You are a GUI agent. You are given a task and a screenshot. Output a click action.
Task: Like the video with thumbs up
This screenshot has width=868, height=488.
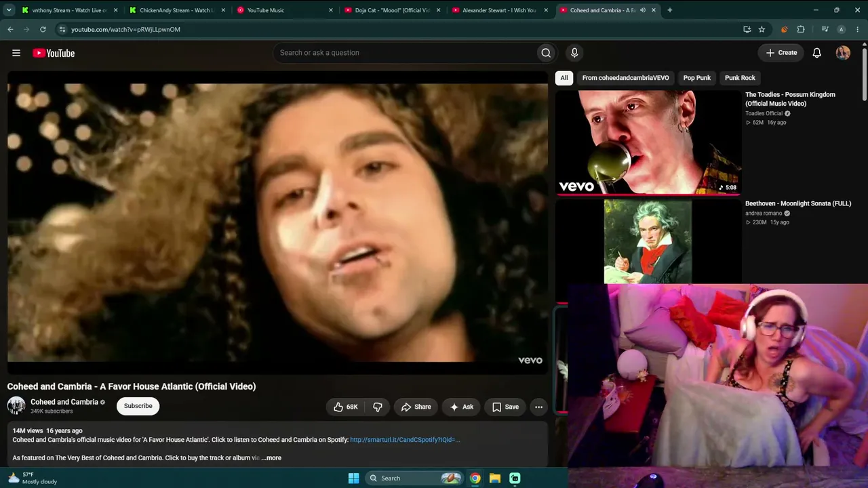tap(346, 407)
